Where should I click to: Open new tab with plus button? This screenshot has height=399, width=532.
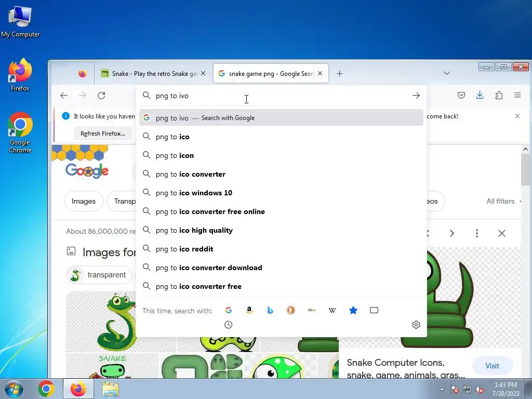pyautogui.click(x=340, y=74)
